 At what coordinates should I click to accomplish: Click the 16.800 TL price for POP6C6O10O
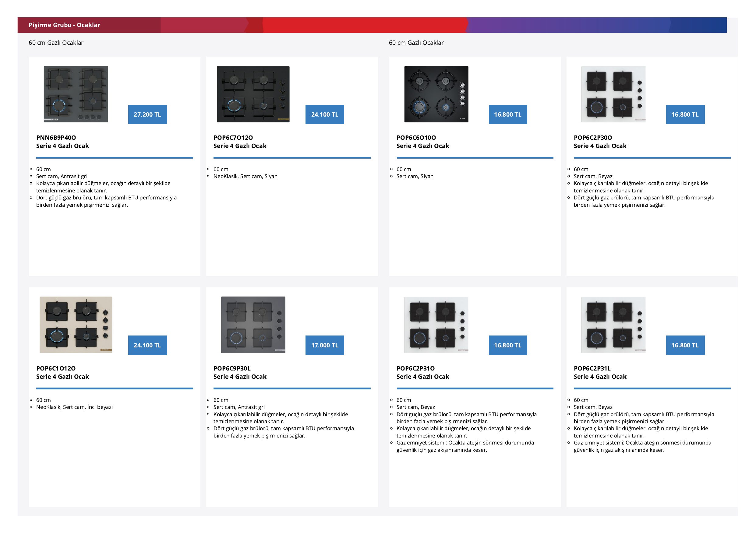(x=508, y=114)
